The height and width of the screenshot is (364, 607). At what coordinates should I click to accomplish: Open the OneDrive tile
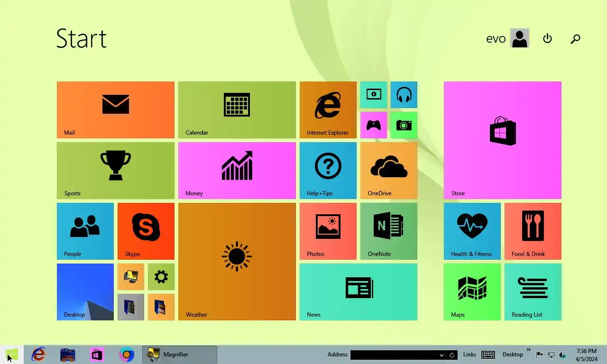(389, 171)
